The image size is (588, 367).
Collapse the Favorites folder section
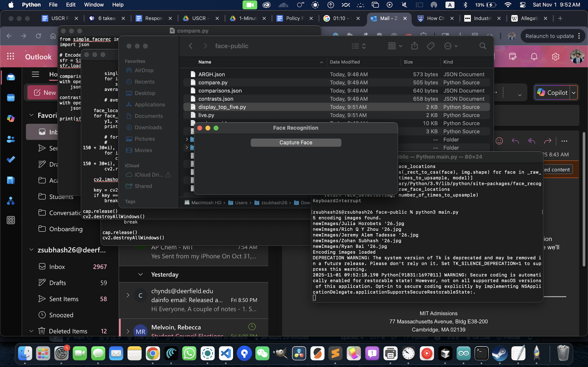[x=31, y=115]
